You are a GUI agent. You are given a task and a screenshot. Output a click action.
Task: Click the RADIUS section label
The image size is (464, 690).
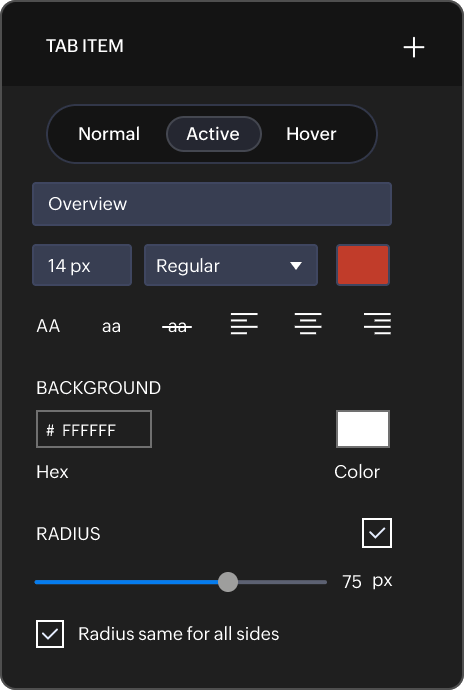click(68, 533)
